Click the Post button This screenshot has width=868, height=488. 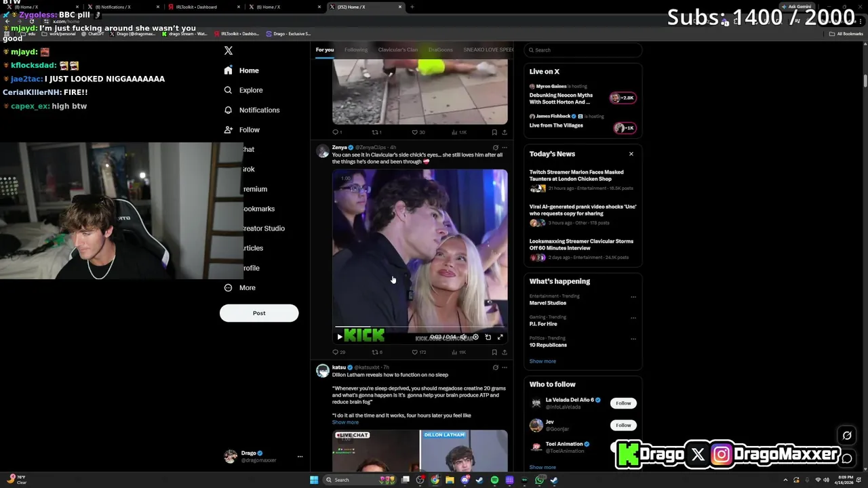click(259, 313)
